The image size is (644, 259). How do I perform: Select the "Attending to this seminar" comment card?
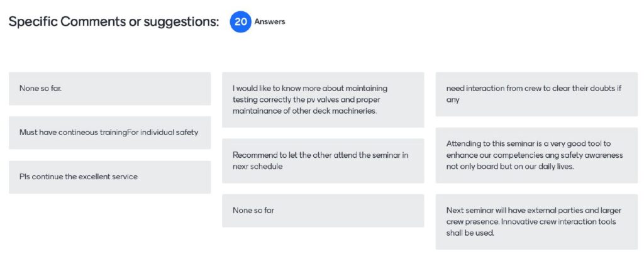coord(536,155)
